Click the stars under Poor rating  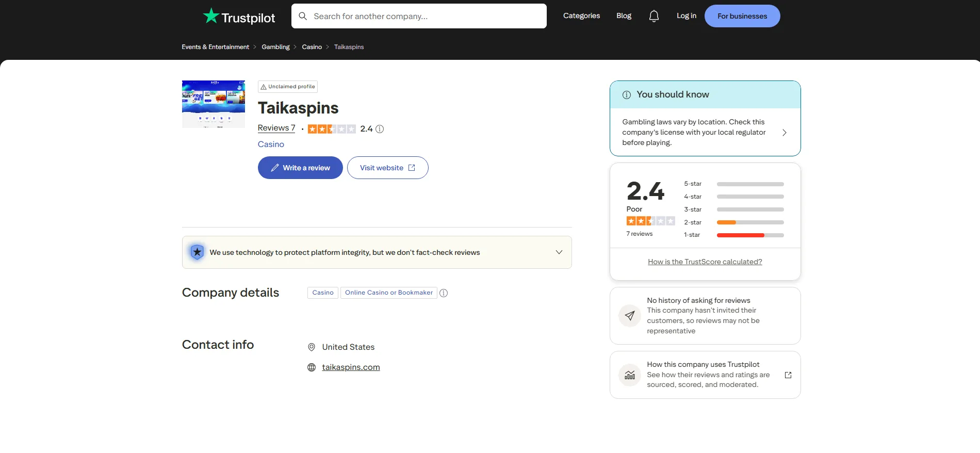650,221
